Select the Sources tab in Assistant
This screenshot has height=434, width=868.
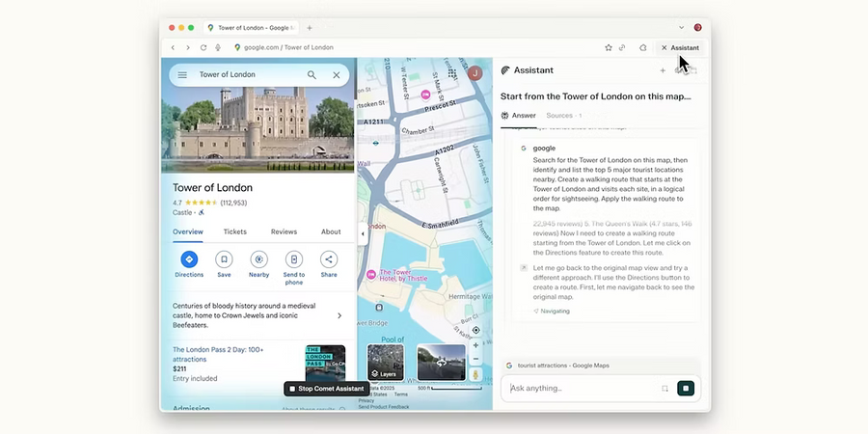(563, 116)
